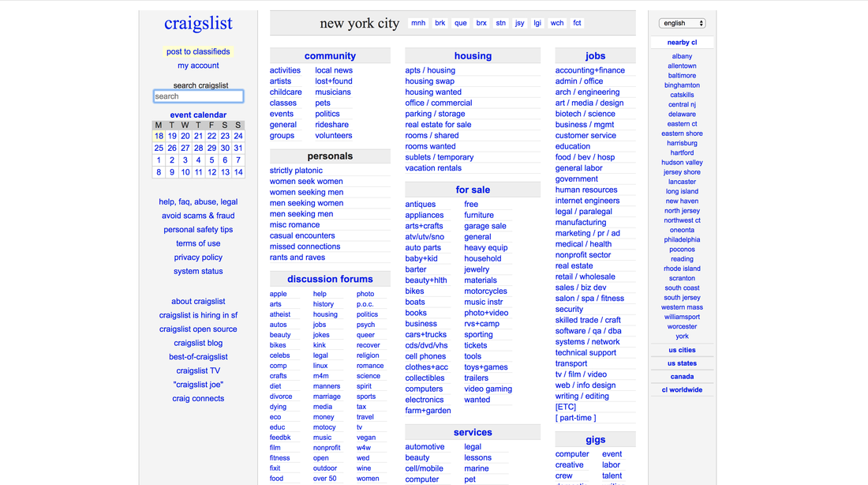
Task: Click the search craigslist input field
Action: click(x=198, y=96)
